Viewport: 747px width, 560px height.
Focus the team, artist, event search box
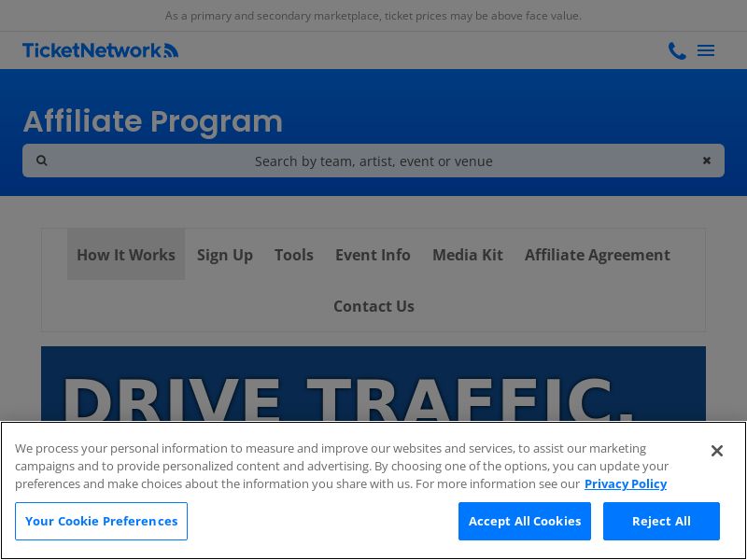click(x=373, y=161)
